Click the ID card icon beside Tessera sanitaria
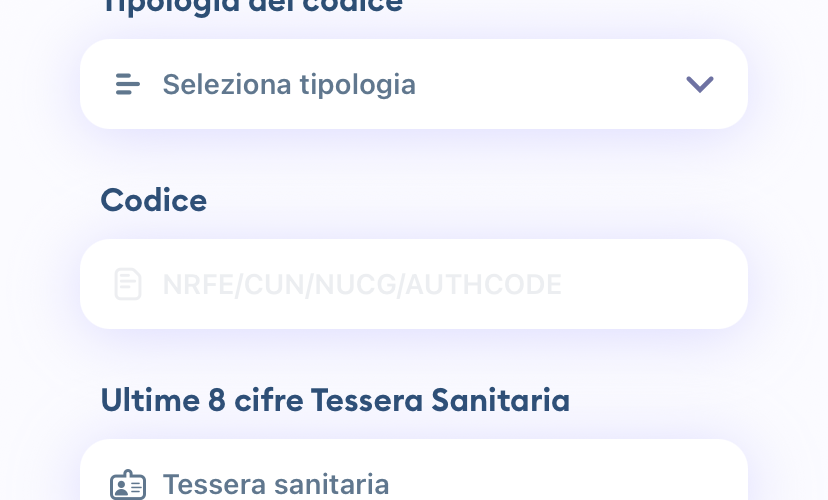This screenshot has width=828, height=500. [128, 484]
